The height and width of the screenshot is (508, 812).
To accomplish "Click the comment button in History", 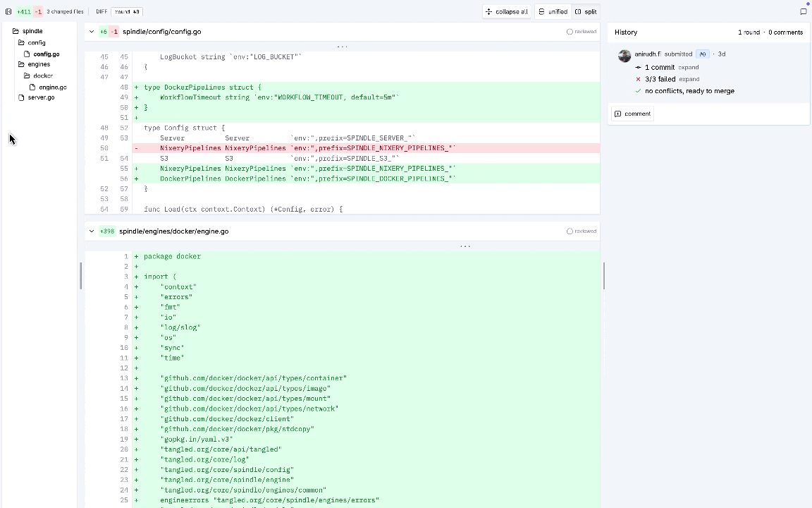I will [632, 114].
